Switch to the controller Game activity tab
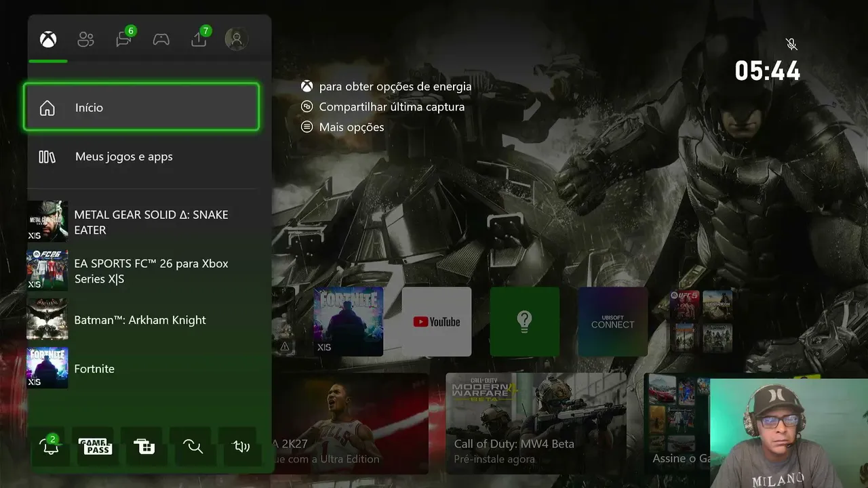The image size is (868, 488). [161, 39]
